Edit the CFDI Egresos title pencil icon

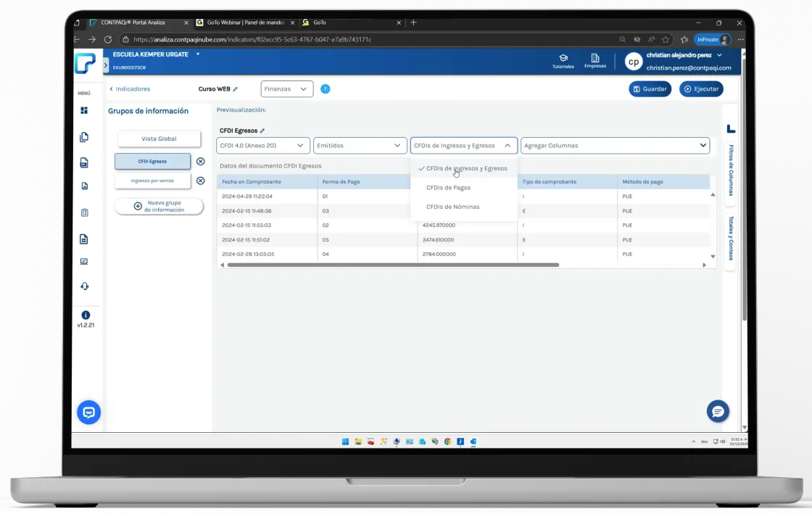coord(262,131)
